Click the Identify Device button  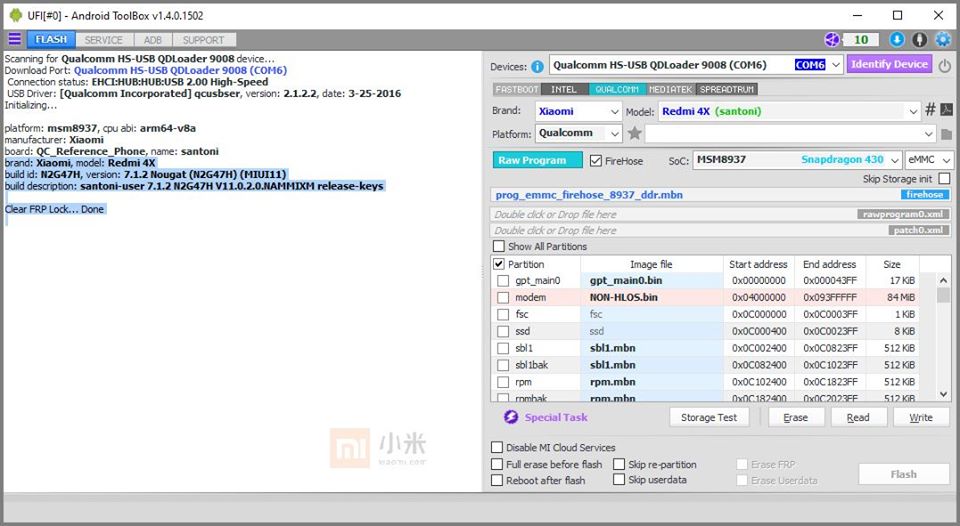[889, 64]
